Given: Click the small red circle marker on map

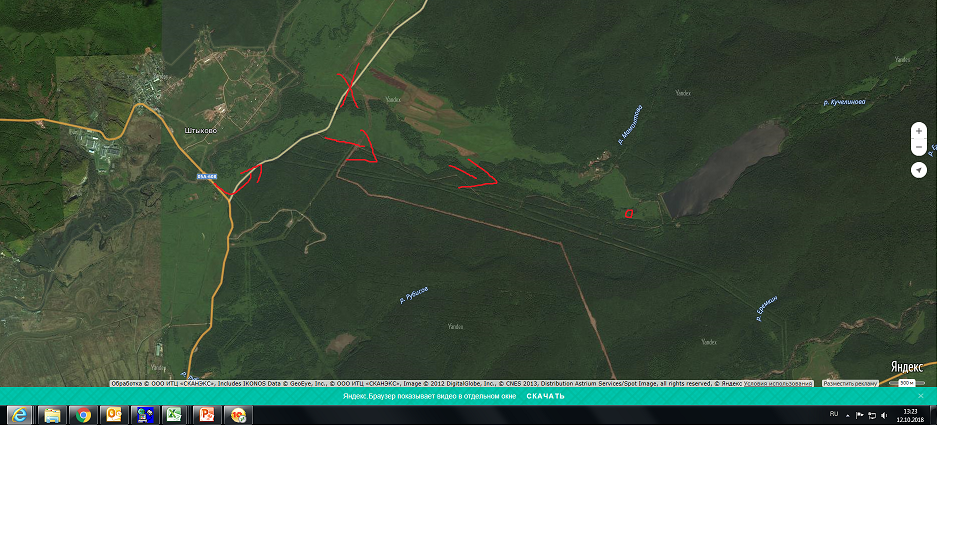Looking at the screenshot, I should [x=629, y=212].
